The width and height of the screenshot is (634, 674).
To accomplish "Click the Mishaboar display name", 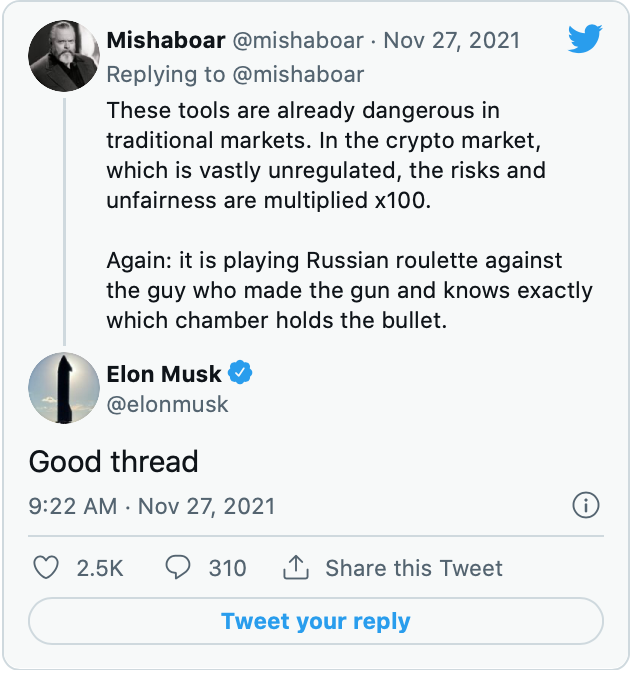I will coord(165,41).
